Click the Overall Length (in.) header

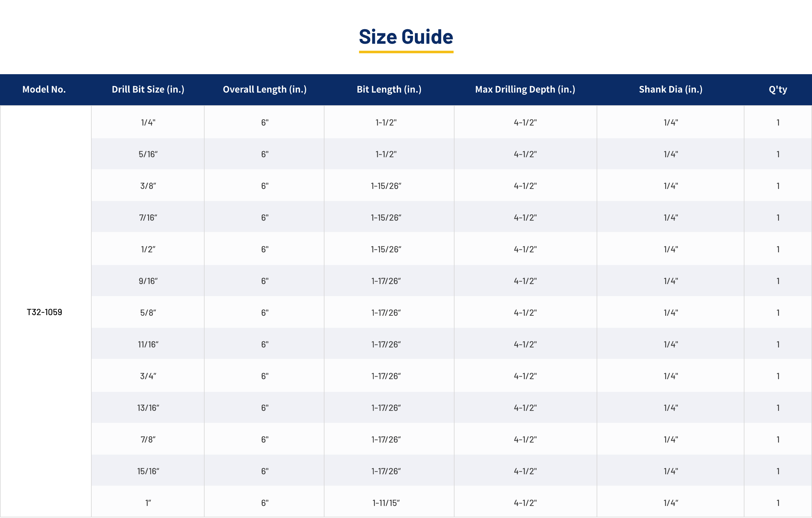coord(265,89)
